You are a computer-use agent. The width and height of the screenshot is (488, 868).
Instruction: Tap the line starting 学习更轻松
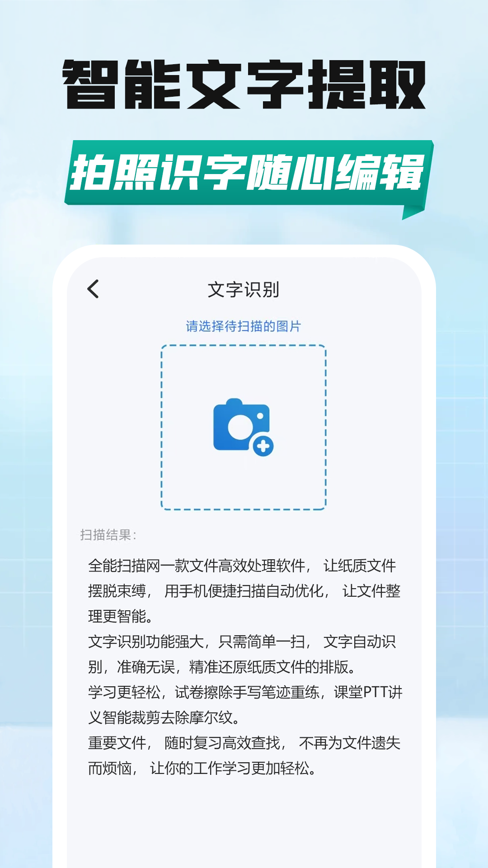tap(245, 692)
